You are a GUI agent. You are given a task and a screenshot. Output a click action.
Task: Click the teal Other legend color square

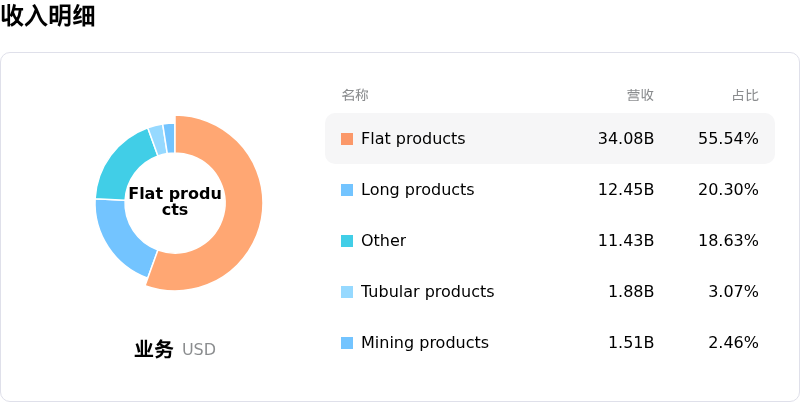(347, 241)
